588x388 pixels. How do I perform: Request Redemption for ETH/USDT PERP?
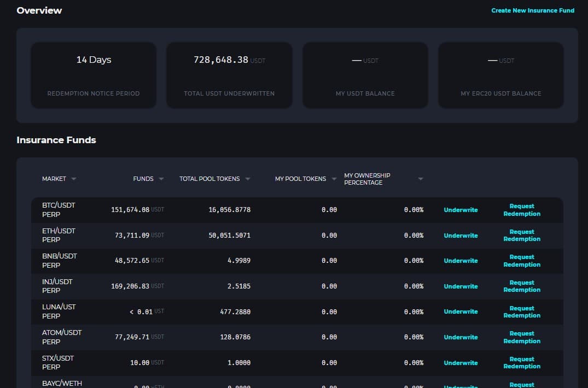pyautogui.click(x=521, y=236)
